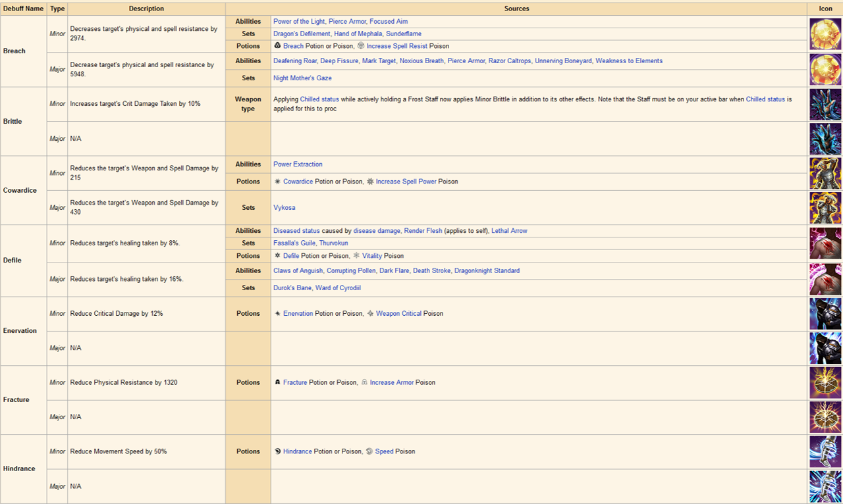The image size is (843, 504).
Task: Click the Weapon Critical poison link
Action: [x=398, y=313]
